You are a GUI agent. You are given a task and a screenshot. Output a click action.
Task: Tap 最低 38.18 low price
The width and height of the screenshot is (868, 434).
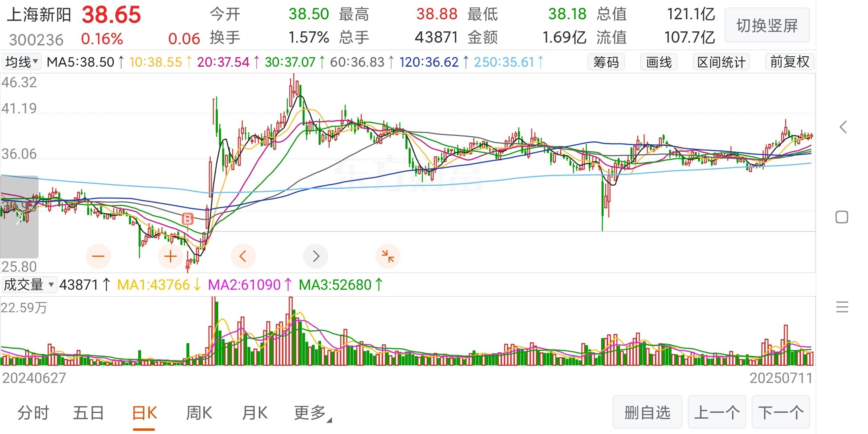[567, 14]
